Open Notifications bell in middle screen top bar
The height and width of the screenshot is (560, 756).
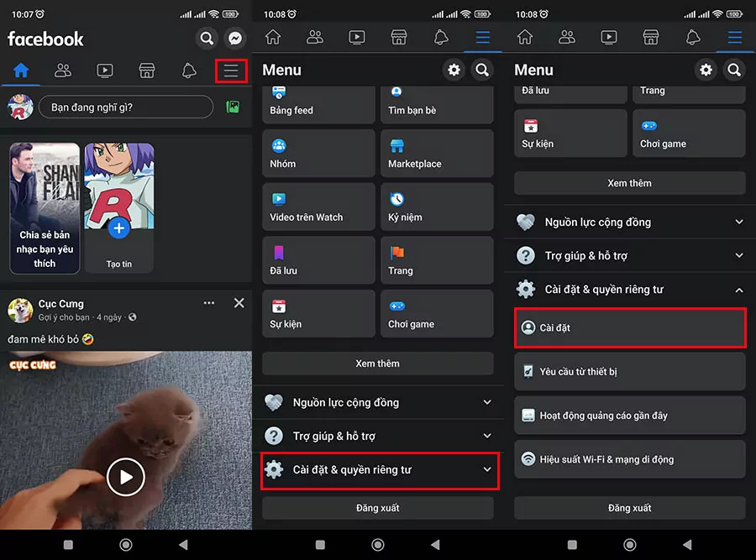pos(441,37)
